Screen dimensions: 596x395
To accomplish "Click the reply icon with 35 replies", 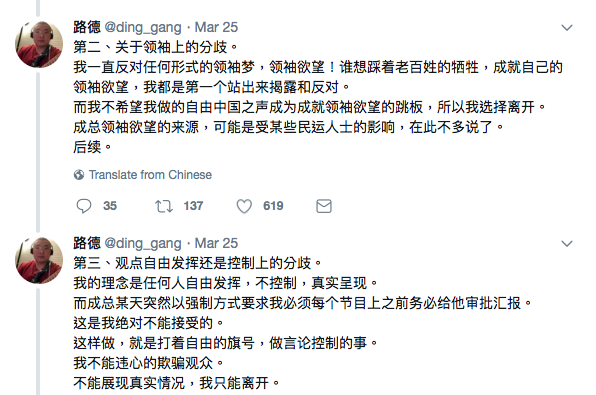I will coord(84,206).
